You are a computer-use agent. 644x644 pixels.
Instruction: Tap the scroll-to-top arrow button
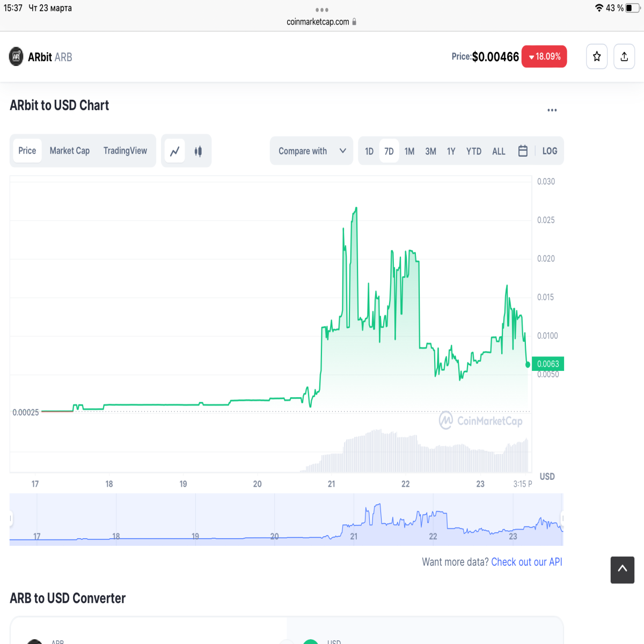[x=623, y=570]
